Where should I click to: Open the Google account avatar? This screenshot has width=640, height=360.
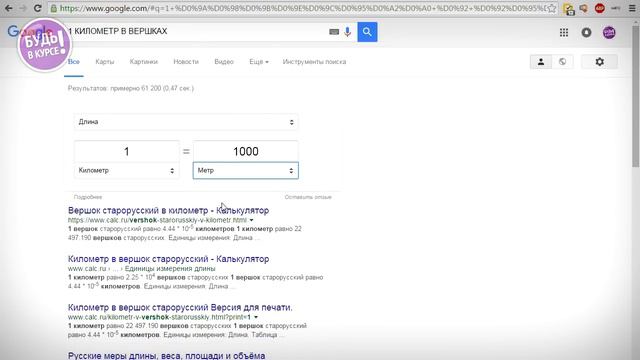609,32
